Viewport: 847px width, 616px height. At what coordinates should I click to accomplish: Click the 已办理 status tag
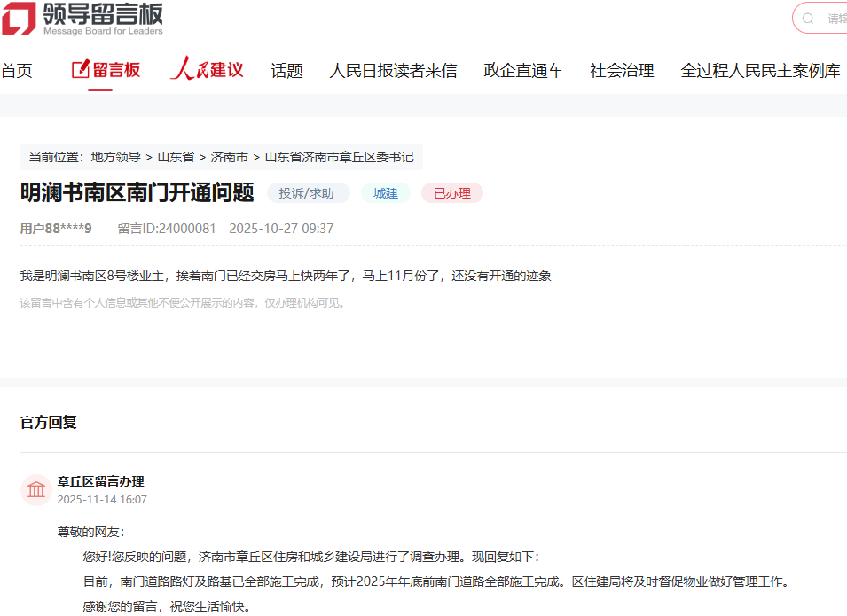(x=451, y=193)
